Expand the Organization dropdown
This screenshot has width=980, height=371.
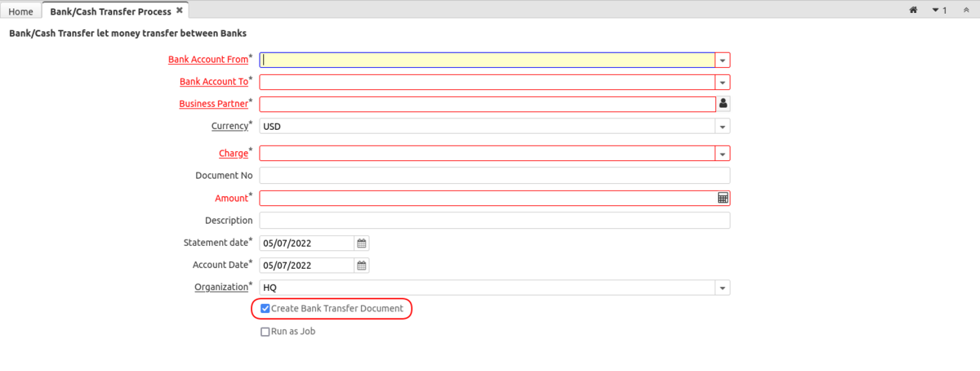click(723, 288)
